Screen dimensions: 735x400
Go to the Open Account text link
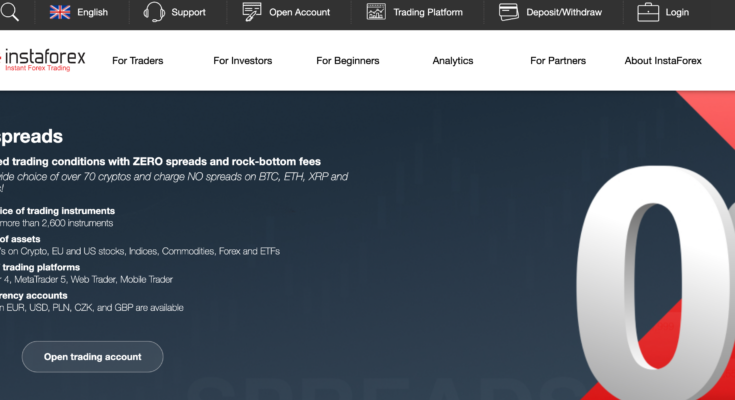[300, 12]
